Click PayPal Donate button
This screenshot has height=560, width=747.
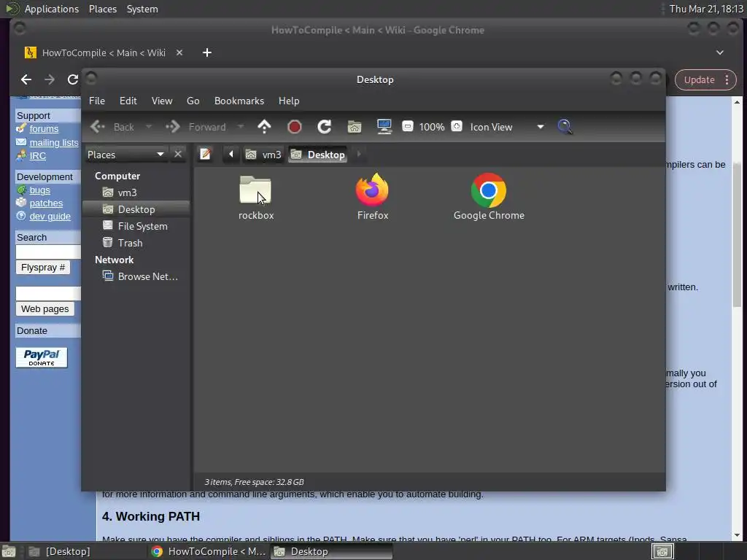pos(42,357)
